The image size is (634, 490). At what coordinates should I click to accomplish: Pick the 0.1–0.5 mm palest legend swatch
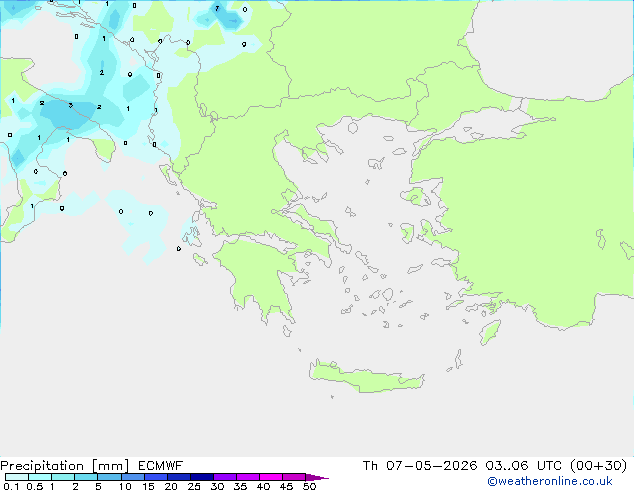[x=17, y=477]
